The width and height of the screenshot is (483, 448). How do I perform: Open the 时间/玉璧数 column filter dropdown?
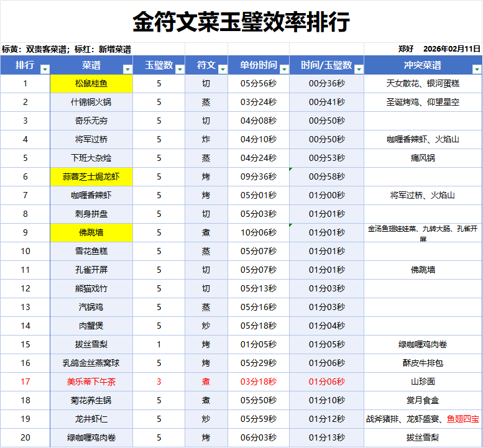click(x=359, y=69)
